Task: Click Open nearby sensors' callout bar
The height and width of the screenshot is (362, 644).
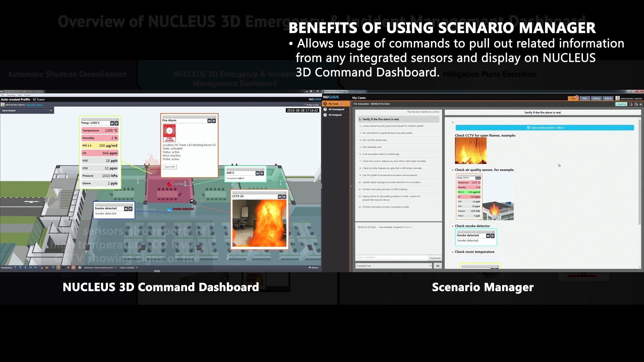Action: (545, 128)
